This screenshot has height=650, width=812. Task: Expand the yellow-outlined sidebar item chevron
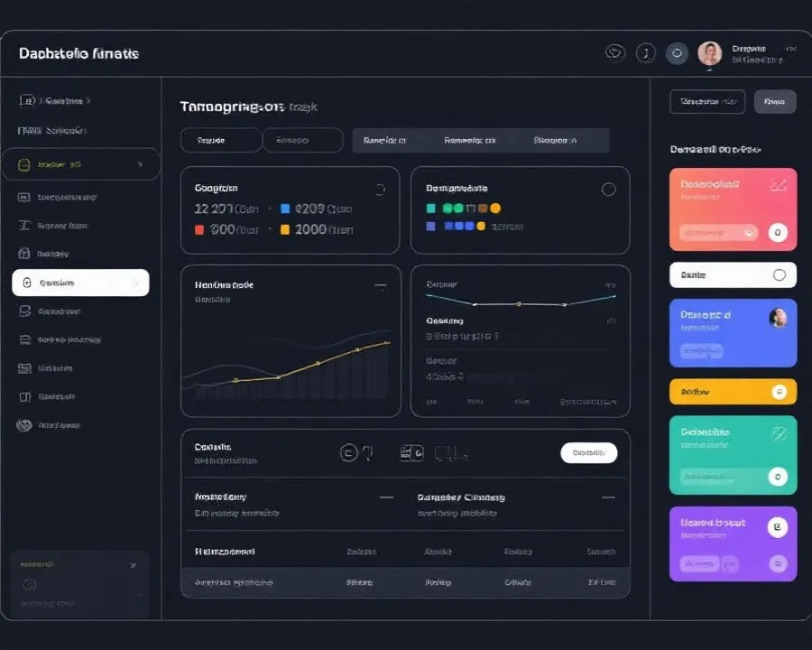click(140, 165)
